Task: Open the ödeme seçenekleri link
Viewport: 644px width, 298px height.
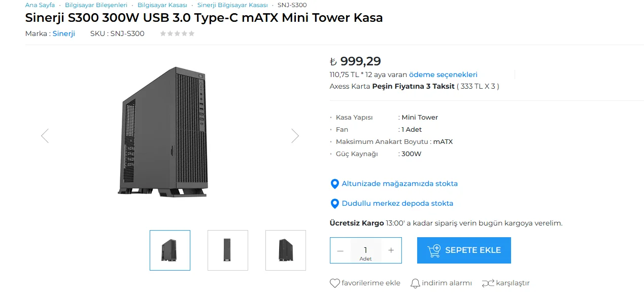Action: (x=443, y=74)
